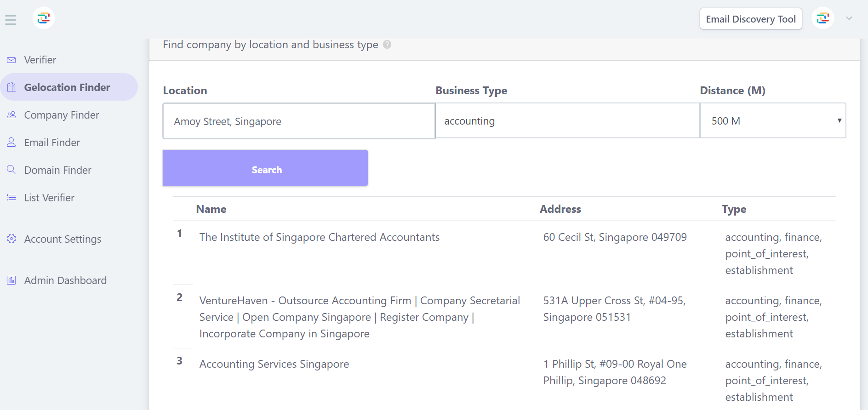Open the profile avatar menu
This screenshot has width=868, height=410.
822,18
